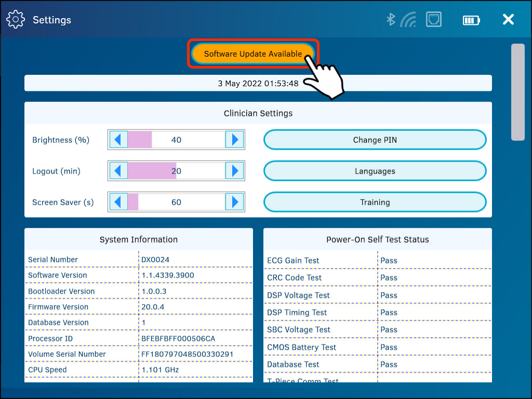Viewport: 532px width, 399px height.
Task: Open the Training button
Action: point(375,202)
